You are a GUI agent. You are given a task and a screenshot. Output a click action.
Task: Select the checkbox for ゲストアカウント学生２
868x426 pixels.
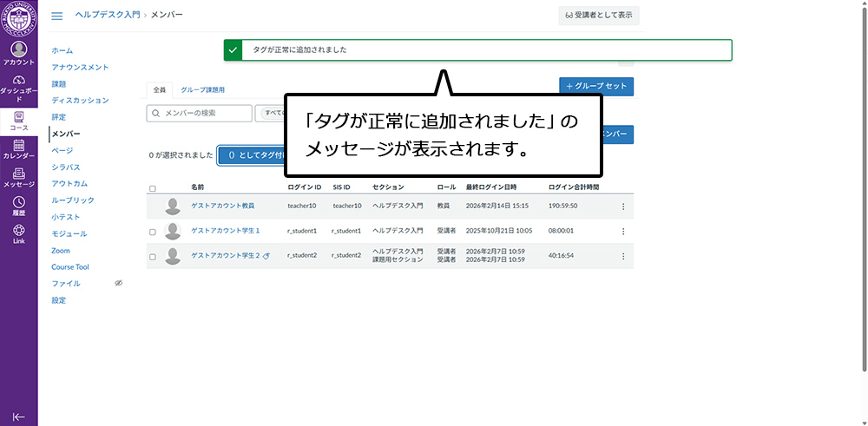click(x=153, y=257)
